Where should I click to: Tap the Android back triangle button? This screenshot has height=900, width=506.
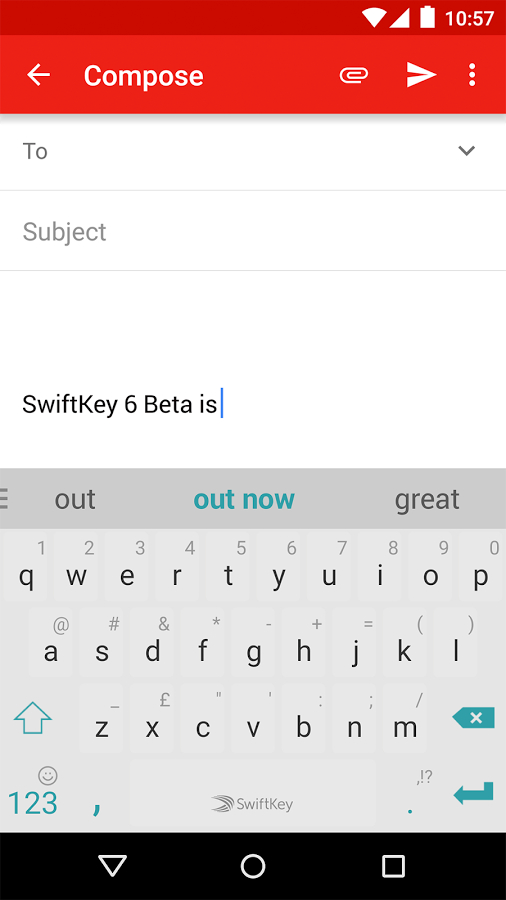[x=112, y=866]
